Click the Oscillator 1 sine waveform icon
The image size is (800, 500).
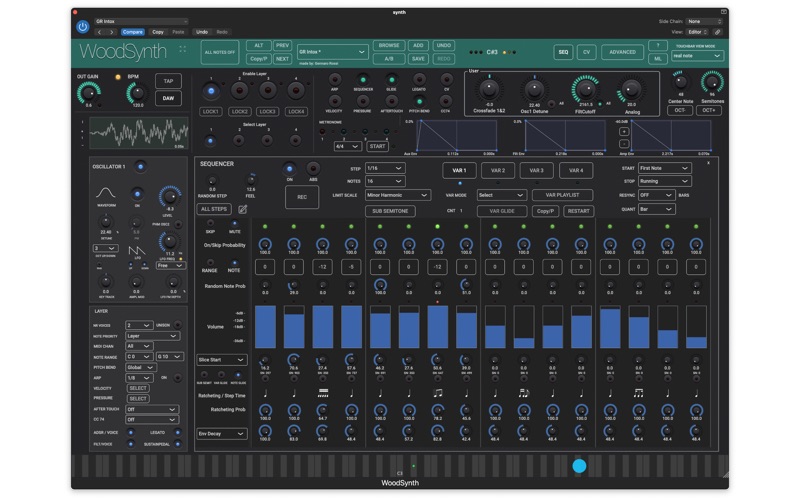click(x=106, y=193)
